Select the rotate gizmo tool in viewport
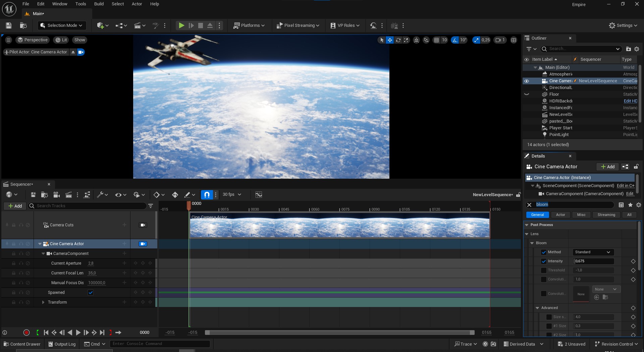The image size is (644, 352). click(398, 40)
